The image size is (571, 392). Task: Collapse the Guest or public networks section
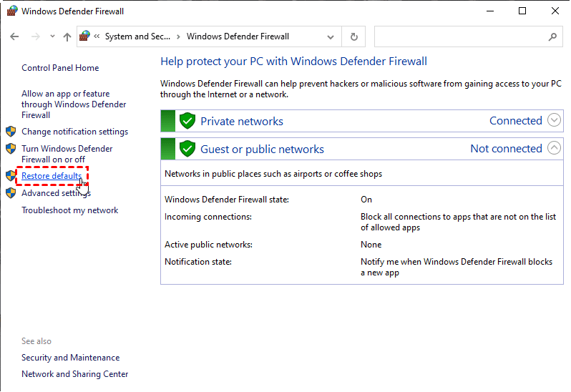[554, 148]
